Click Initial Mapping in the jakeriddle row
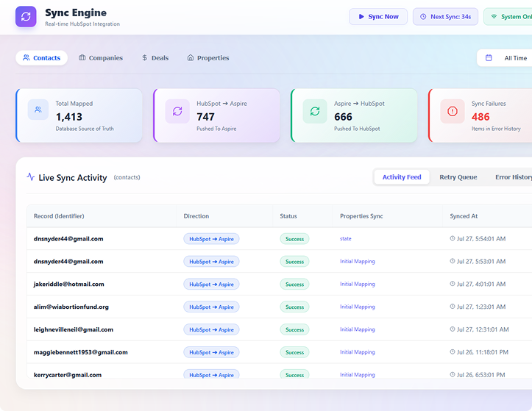 [x=358, y=285]
